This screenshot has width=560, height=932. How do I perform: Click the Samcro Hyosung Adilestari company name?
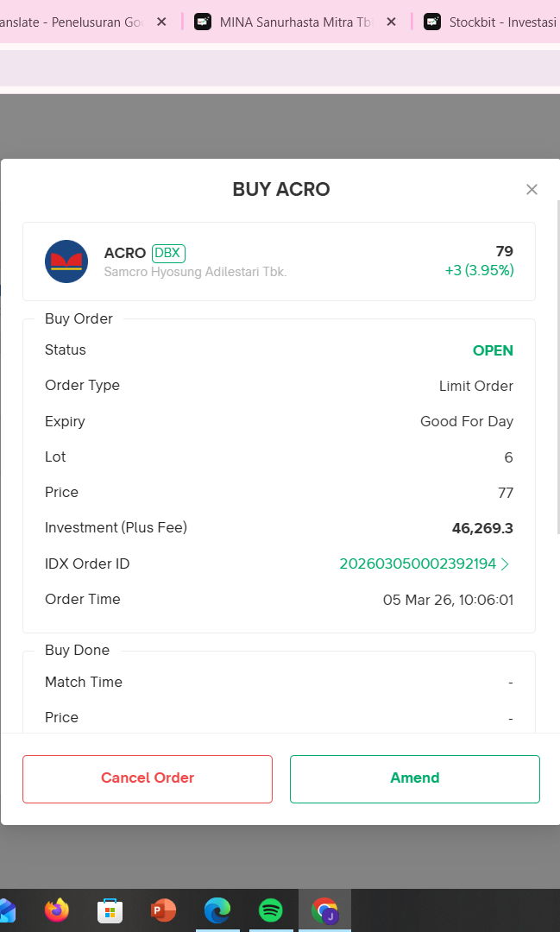point(195,272)
